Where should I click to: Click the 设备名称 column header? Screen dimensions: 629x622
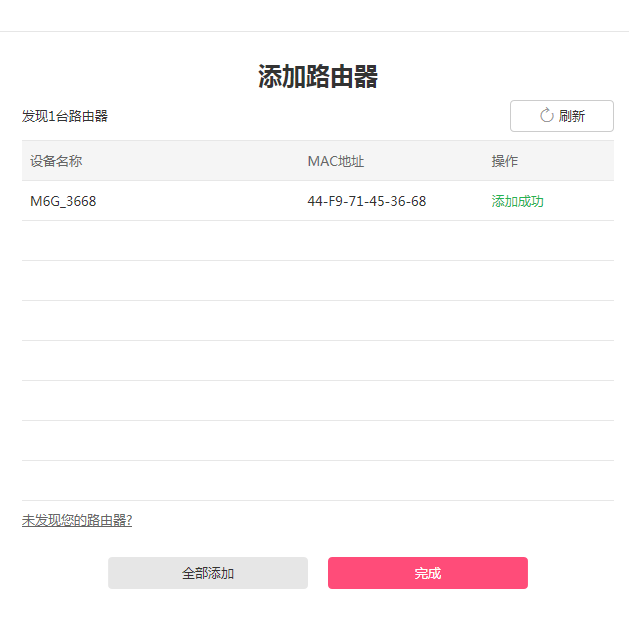(56, 161)
